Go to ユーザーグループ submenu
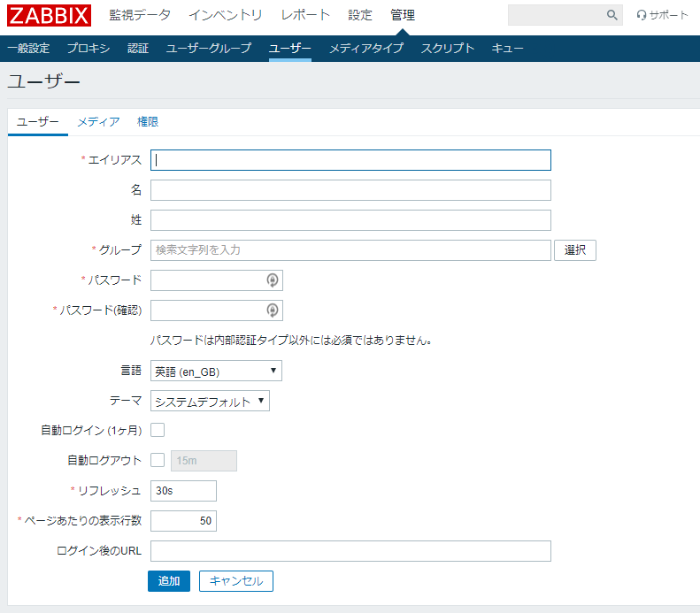 [209, 49]
